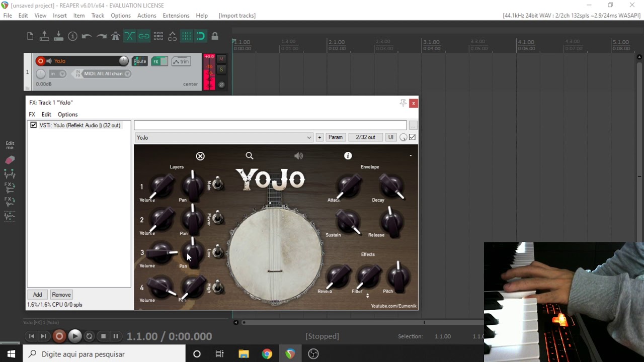Image resolution: width=644 pixels, height=362 pixels.
Task: Toggle auto-crossfade toolbar icon
Action: [x=130, y=36]
